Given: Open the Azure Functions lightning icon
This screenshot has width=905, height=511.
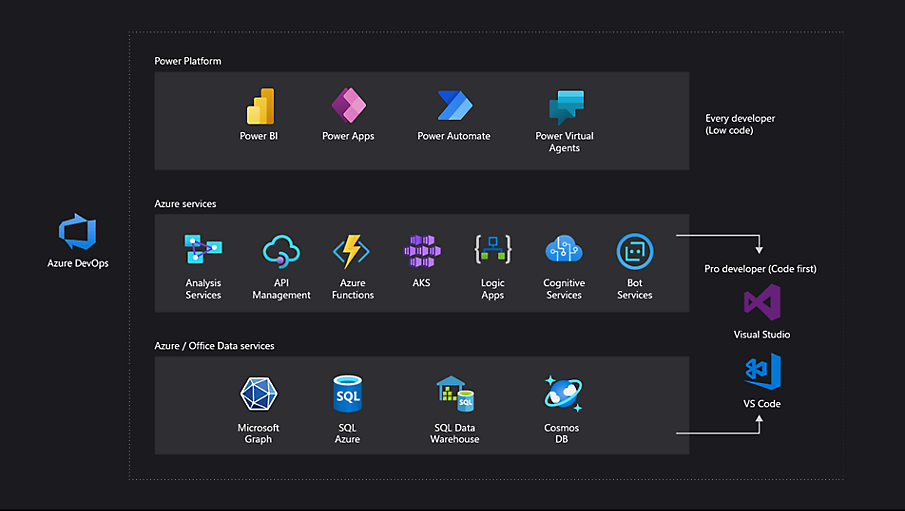Looking at the screenshot, I should (x=351, y=251).
